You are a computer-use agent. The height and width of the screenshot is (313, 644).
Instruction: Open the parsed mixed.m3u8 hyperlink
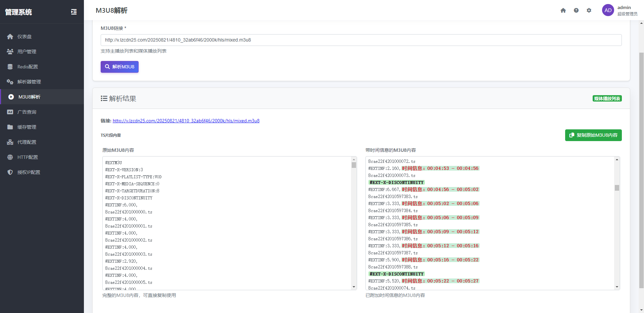[186, 121]
